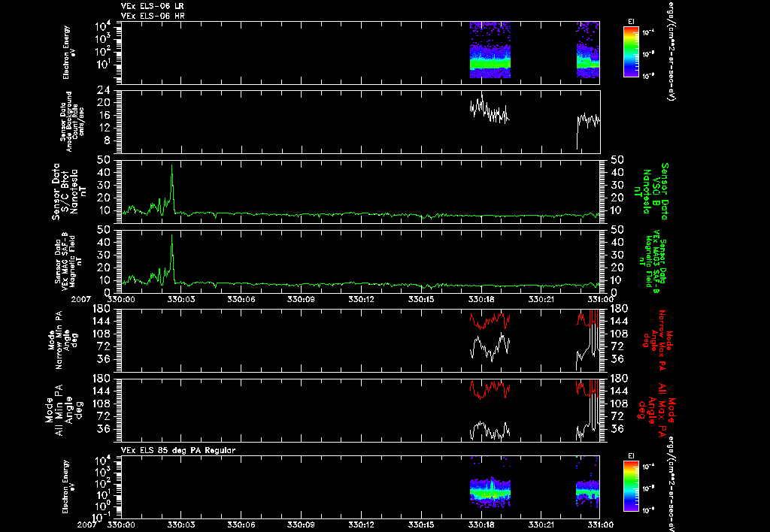The height and width of the screenshot is (532, 770).
Task: Click the later spectrogram block in ELS-06 panel
Action: tap(588, 50)
